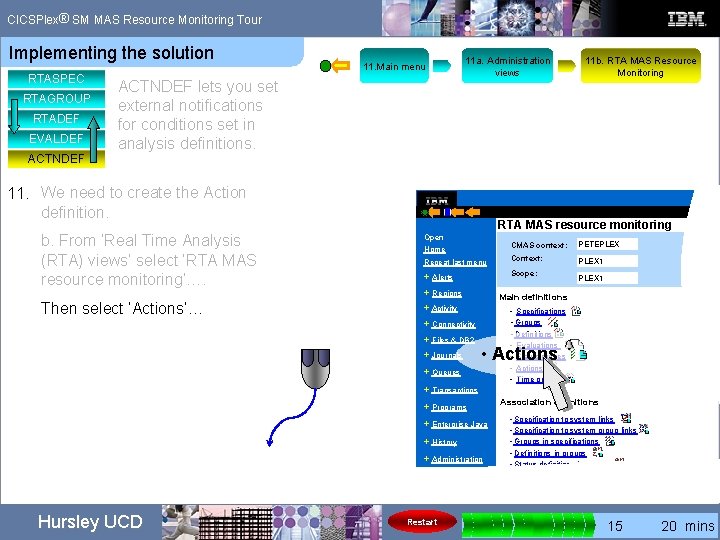This screenshot has width=720, height=540.
Task: Click the 'Implementing the solution' title
Action: point(111,53)
